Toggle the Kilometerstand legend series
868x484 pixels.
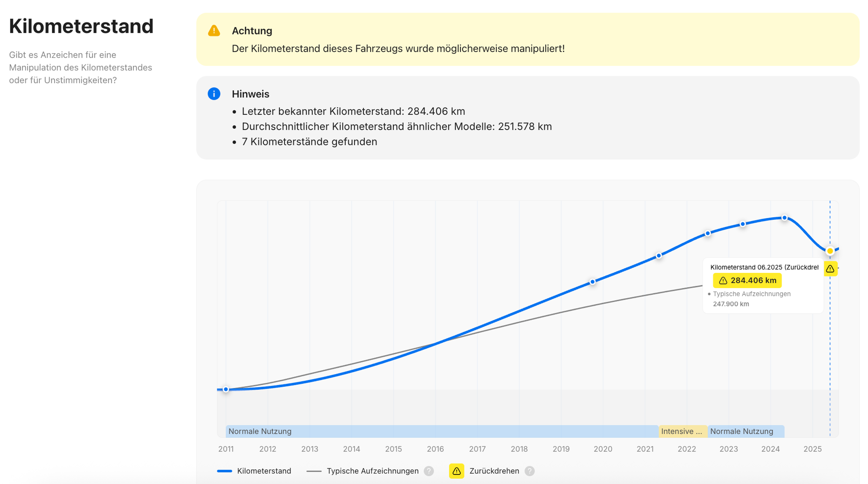coord(254,471)
